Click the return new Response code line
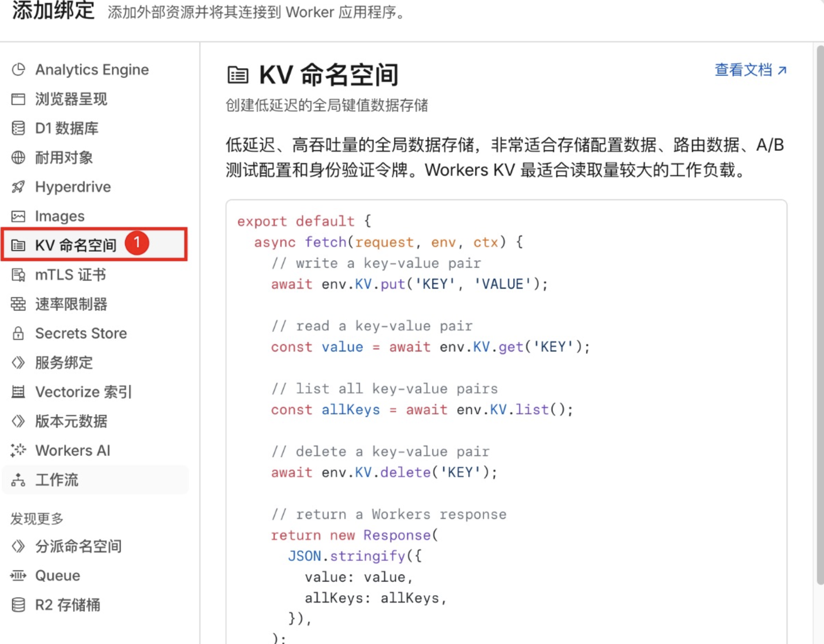Image resolution: width=824 pixels, height=644 pixels. [355, 535]
